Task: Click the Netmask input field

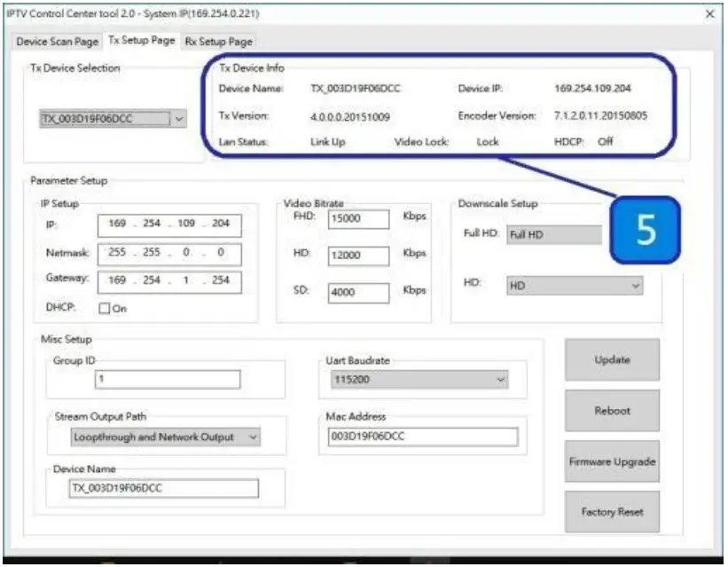Action: click(169, 254)
